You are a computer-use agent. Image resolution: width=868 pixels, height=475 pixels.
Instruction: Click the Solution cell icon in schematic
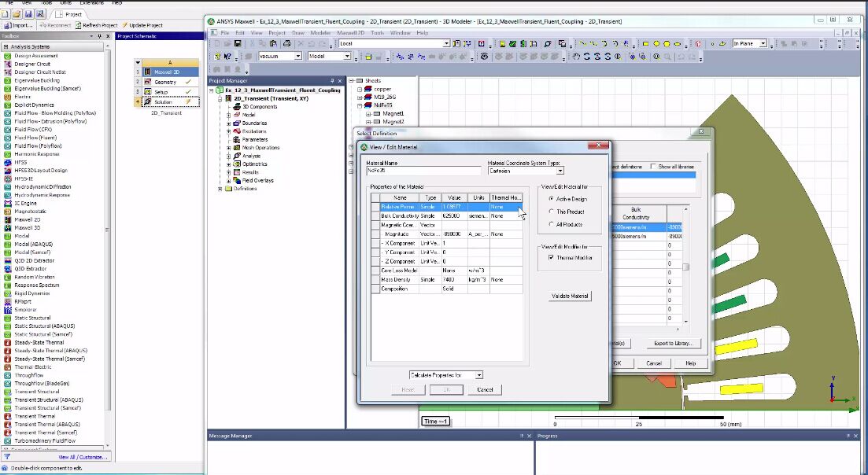(x=148, y=102)
